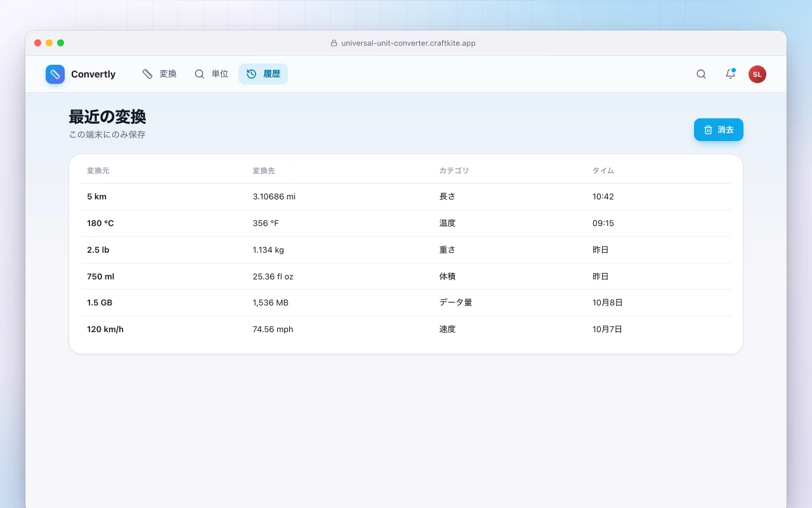Switch to the 単位 tab
Viewport: 812px width, 508px height.
click(x=211, y=74)
